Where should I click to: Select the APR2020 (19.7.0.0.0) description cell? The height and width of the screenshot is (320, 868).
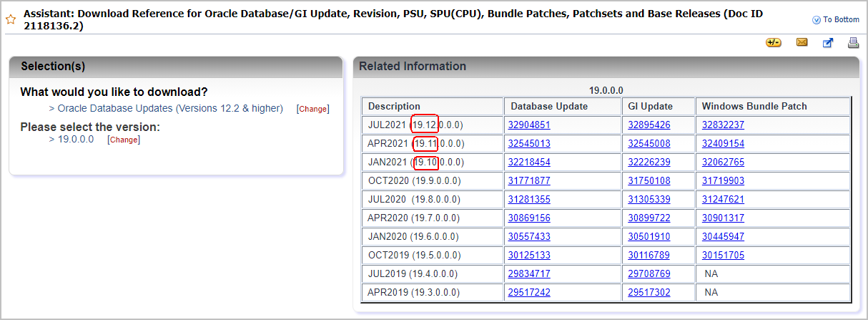[x=433, y=218]
